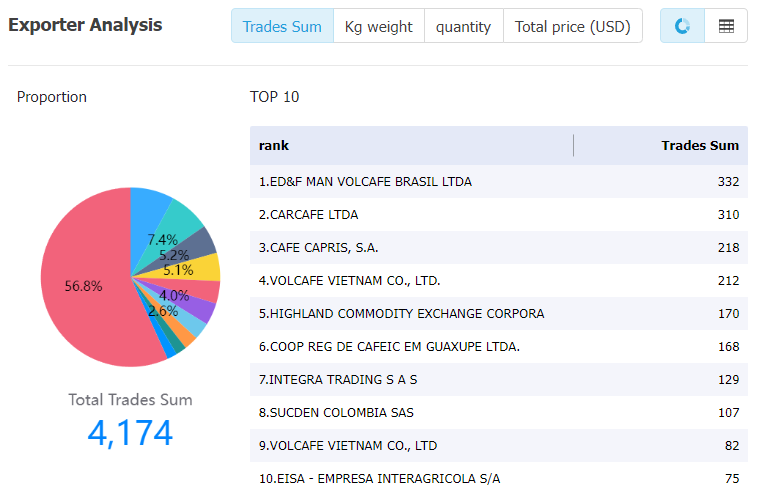
Task: Click the Proportion label
Action: point(52,97)
